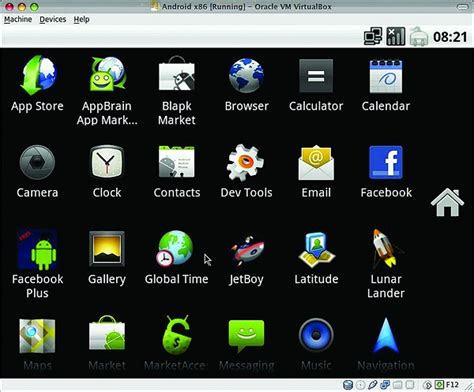Launch the Browser app
This screenshot has width=474, height=392.
[246, 83]
